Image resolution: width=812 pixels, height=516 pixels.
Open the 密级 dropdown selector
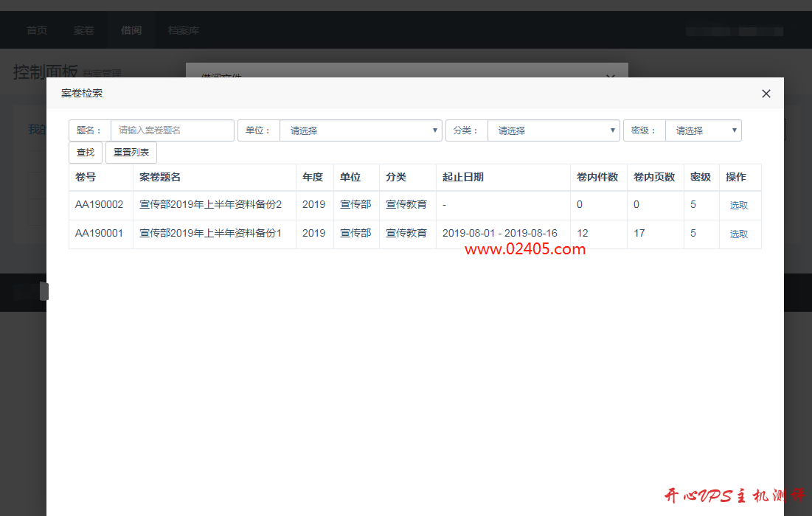pos(703,130)
